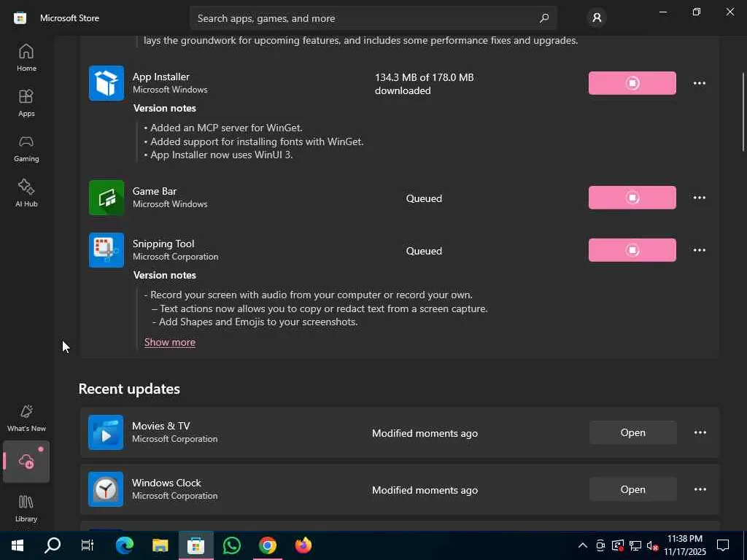Click the Snipping Tool title text
This screenshot has width=747, height=560.
click(163, 244)
